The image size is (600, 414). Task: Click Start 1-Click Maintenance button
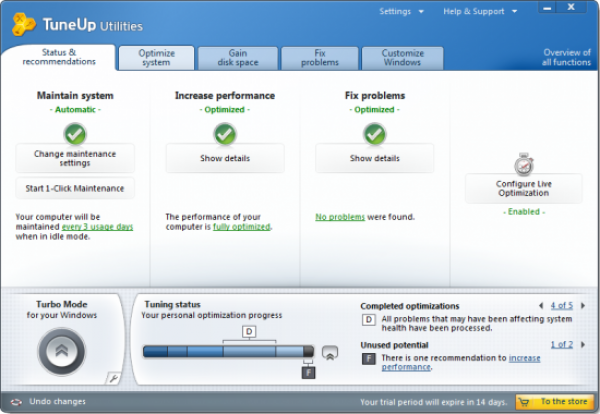(x=75, y=188)
